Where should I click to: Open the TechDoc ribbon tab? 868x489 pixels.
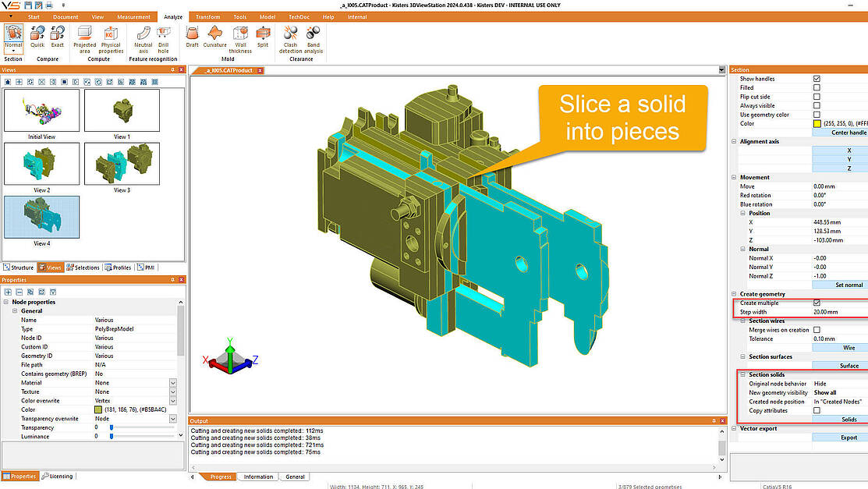299,17
